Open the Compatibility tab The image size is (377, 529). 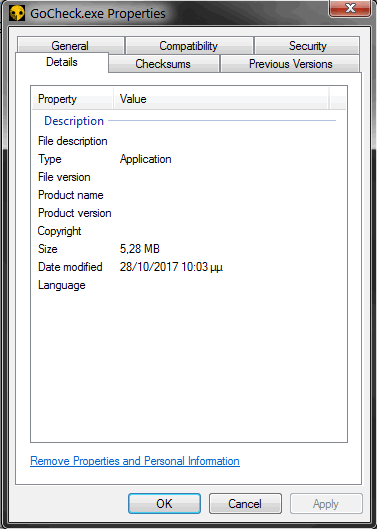(189, 46)
